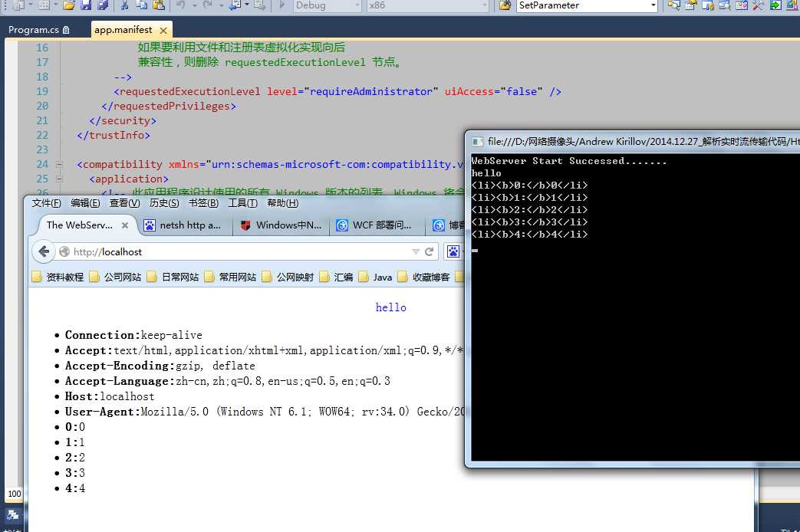Click the console window title icon

point(477,141)
